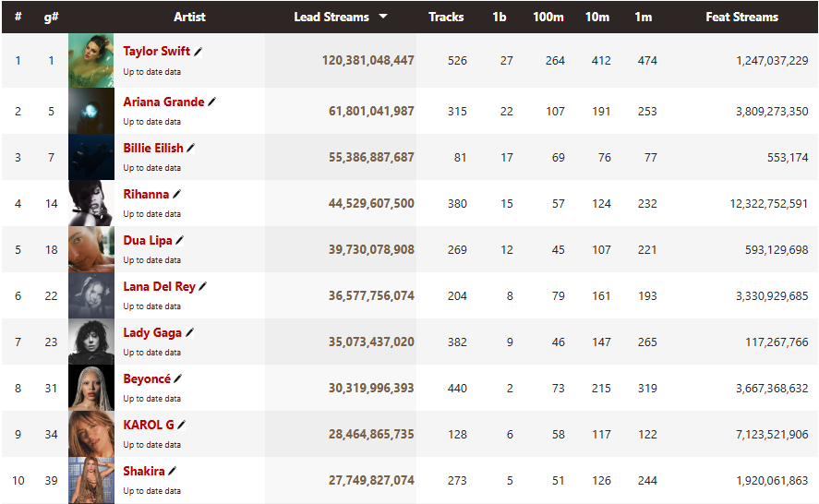Image resolution: width=819 pixels, height=504 pixels.
Task: Click the pencil icon next to Taylor Swift
Action: pos(198,51)
